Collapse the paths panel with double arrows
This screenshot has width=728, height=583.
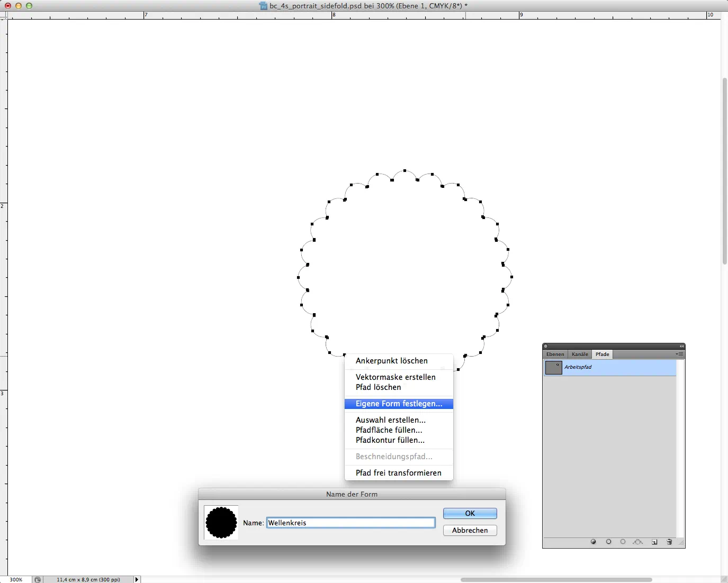click(x=681, y=347)
